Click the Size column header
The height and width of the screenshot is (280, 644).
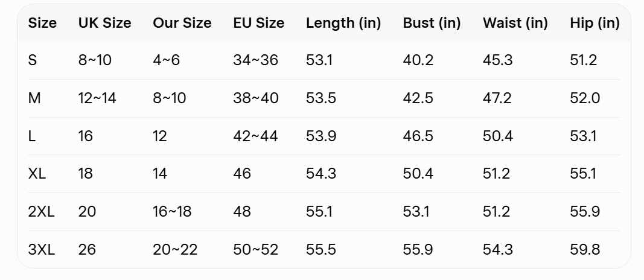[42, 23]
